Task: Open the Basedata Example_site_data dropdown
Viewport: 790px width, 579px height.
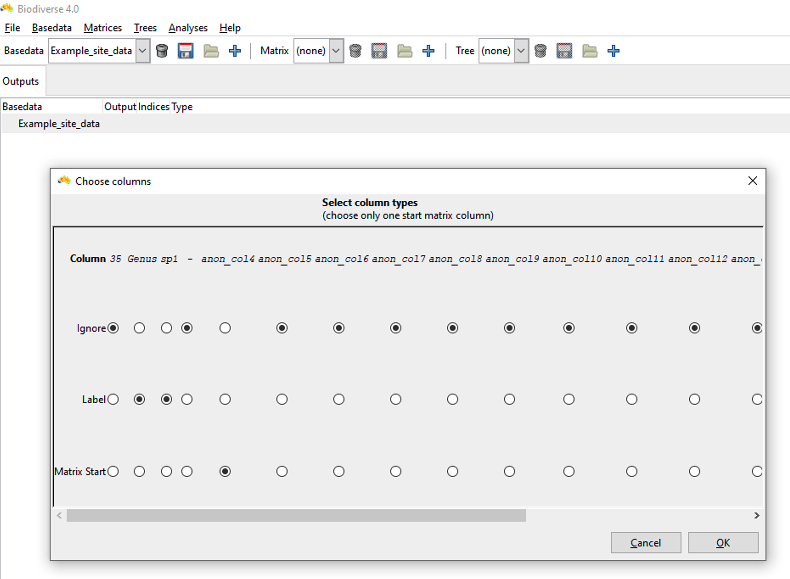Action: pos(99,51)
